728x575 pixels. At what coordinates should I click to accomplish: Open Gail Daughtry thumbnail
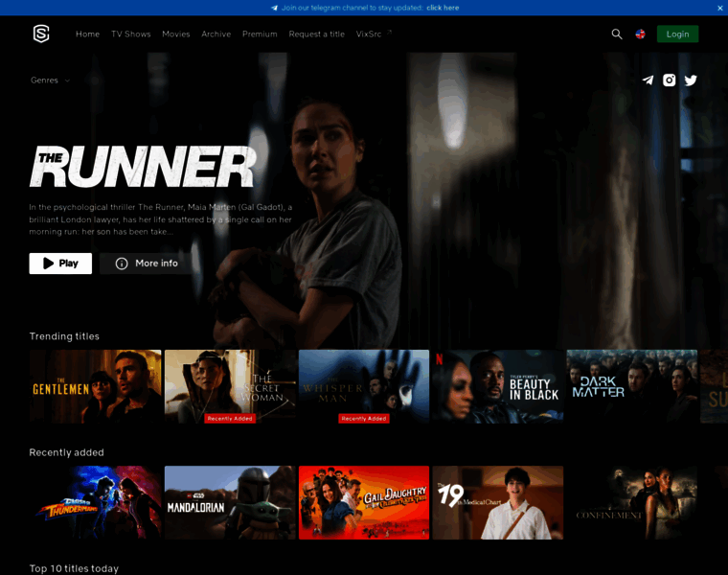364,502
